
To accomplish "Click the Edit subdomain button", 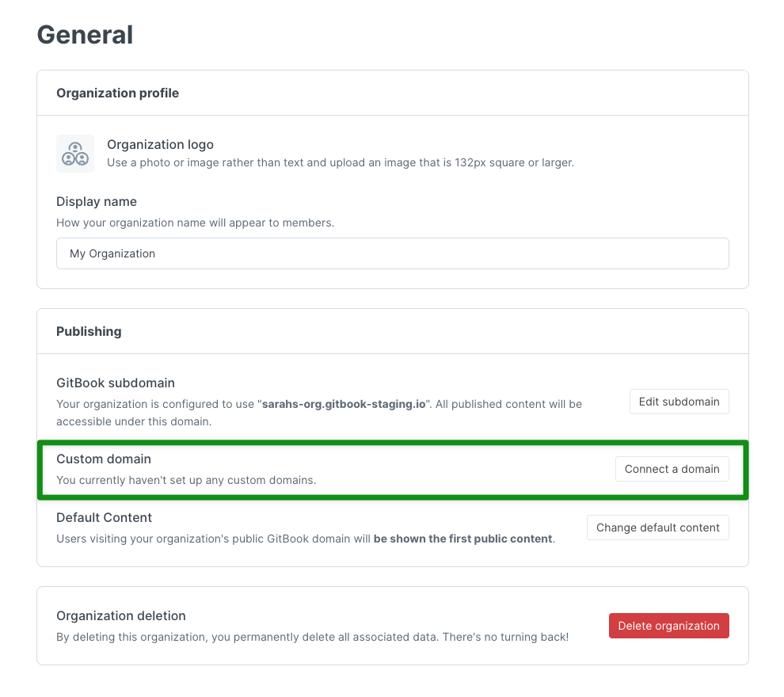I will tap(679, 402).
